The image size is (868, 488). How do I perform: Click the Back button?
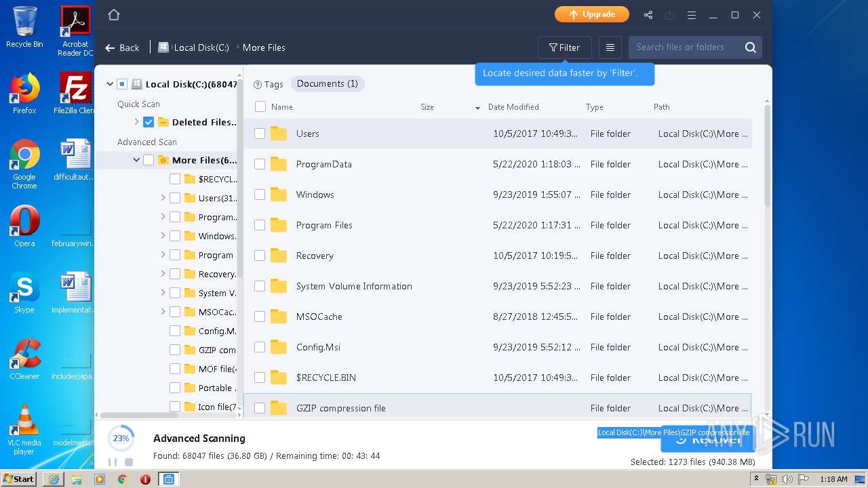[x=122, y=47]
